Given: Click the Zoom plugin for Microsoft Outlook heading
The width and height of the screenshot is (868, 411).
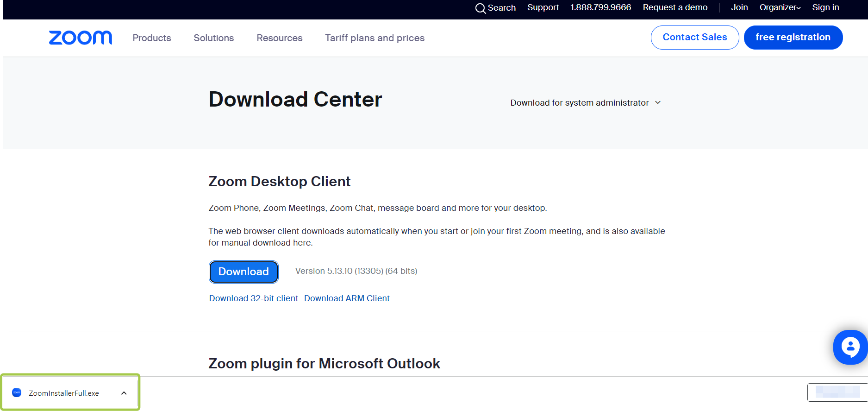Looking at the screenshot, I should (324, 363).
